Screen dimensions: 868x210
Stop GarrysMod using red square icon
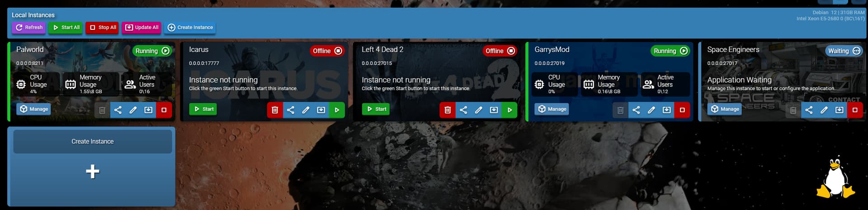pyautogui.click(x=682, y=110)
